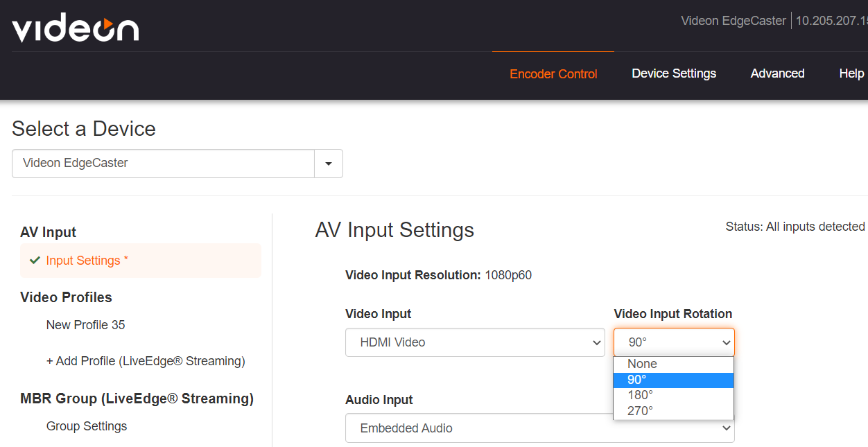
Task: Click the MBR Group (LiveEdge® Streaming) heading
Action: coord(137,398)
